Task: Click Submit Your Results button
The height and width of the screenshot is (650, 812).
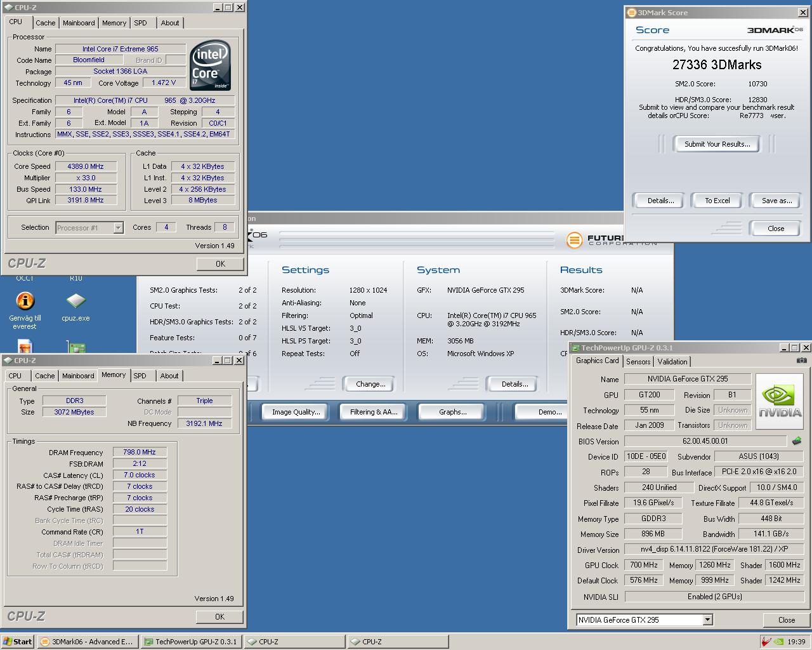Action: click(x=717, y=144)
